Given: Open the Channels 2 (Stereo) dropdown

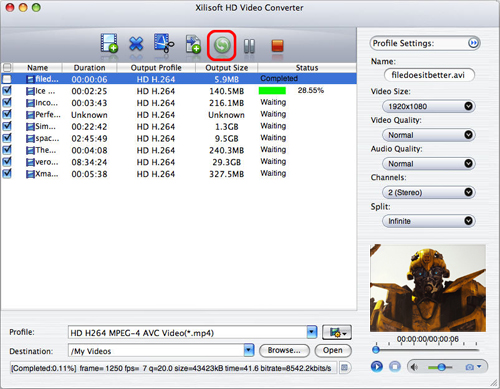Looking at the screenshot, I should (x=428, y=192).
